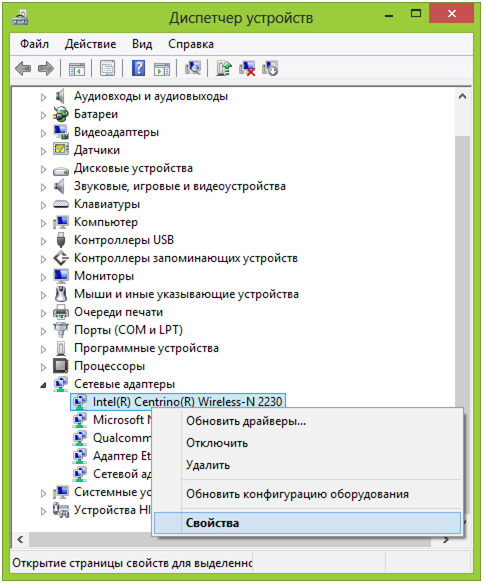Select the chip icon beside Процессоры
This screenshot has width=483, height=583.
[x=61, y=366]
